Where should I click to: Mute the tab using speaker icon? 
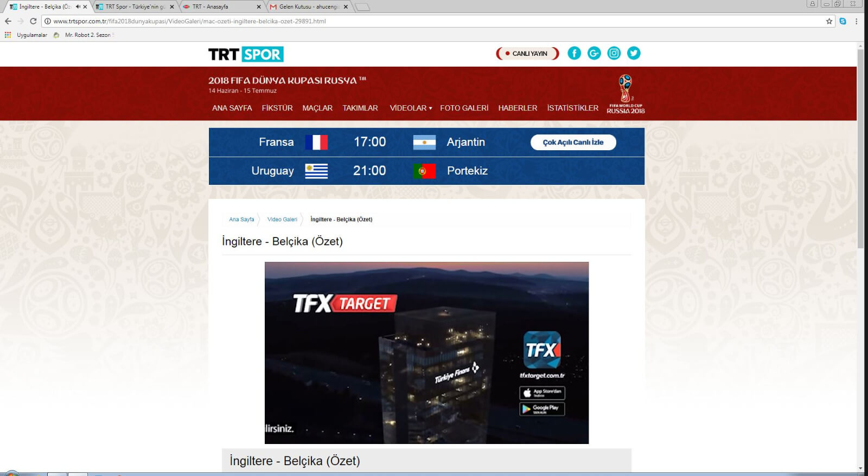[x=78, y=7]
